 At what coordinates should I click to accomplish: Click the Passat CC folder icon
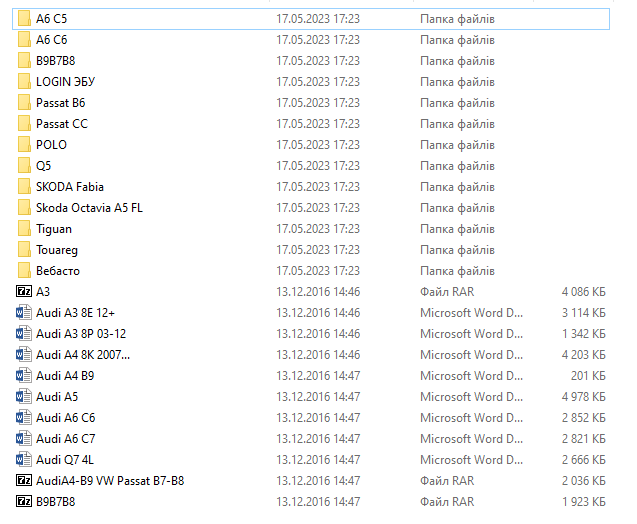(24, 123)
